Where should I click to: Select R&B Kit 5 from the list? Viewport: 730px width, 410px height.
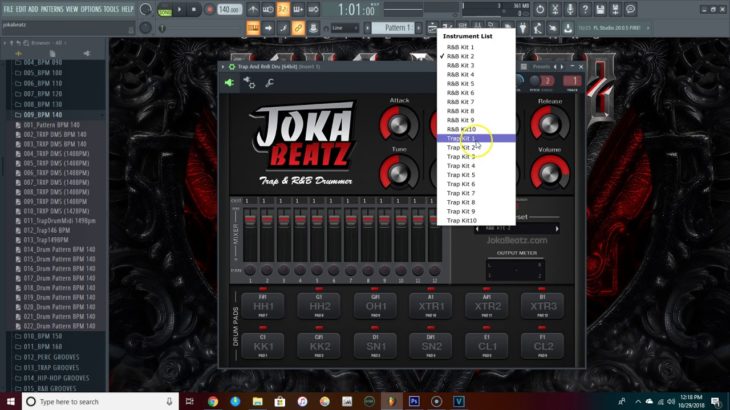(x=476, y=84)
